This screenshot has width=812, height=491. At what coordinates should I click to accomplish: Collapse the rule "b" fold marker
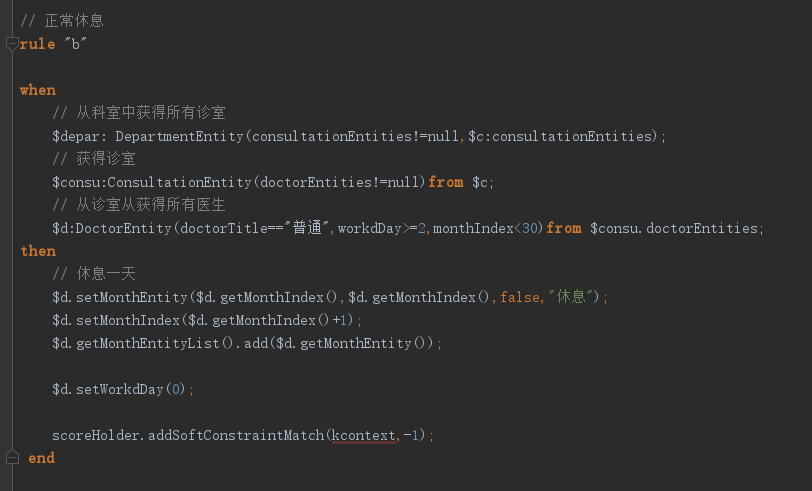pyautogui.click(x=12, y=44)
